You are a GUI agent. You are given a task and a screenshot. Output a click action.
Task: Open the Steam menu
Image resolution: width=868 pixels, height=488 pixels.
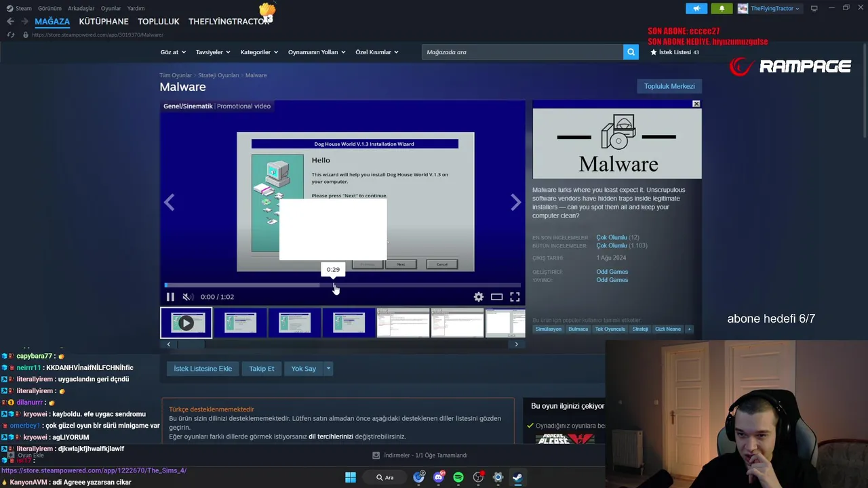(20, 8)
